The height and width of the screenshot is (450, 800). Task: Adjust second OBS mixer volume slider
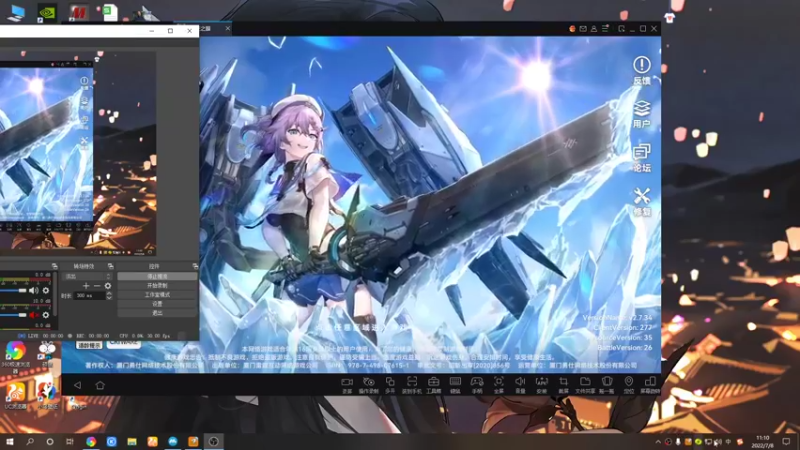[x=13, y=315]
